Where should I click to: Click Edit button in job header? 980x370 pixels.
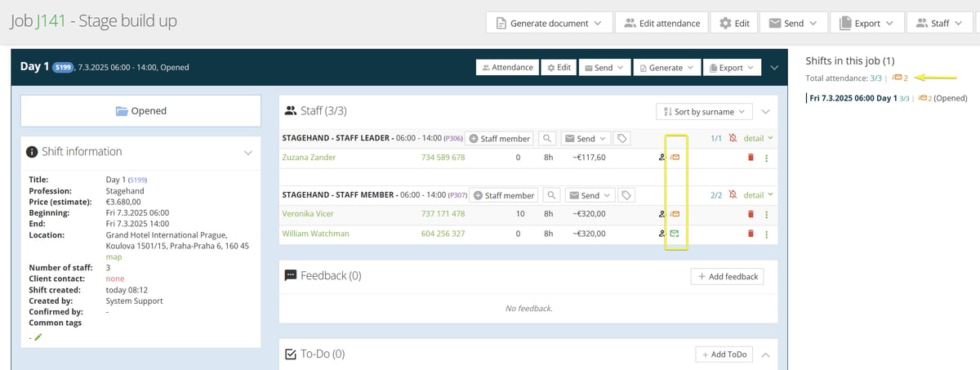tap(734, 24)
